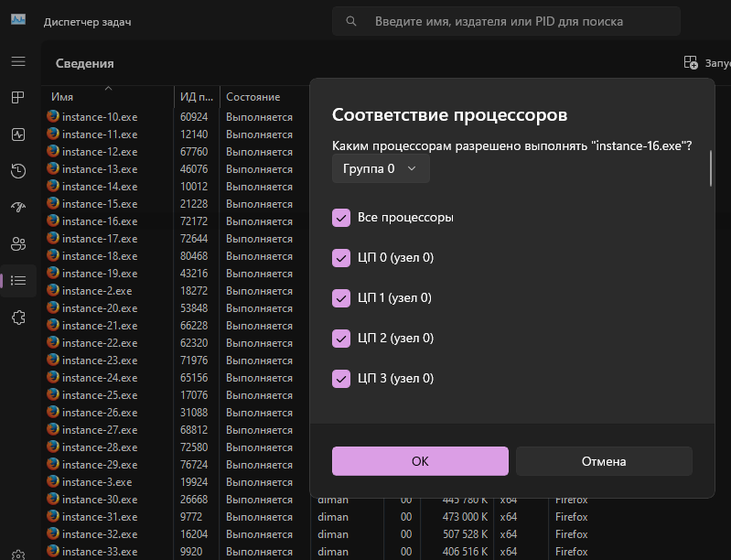Select the instance-19.exe process name

click(x=100, y=274)
